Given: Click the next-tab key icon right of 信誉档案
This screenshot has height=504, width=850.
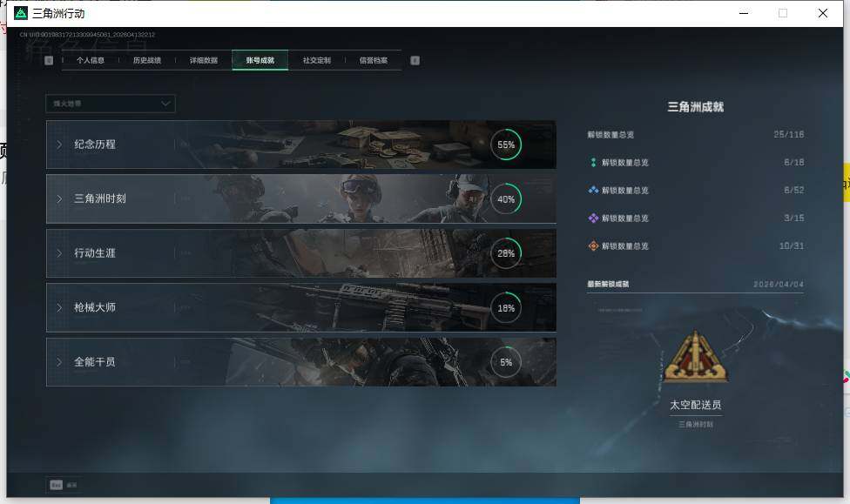Looking at the screenshot, I should tap(415, 60).
